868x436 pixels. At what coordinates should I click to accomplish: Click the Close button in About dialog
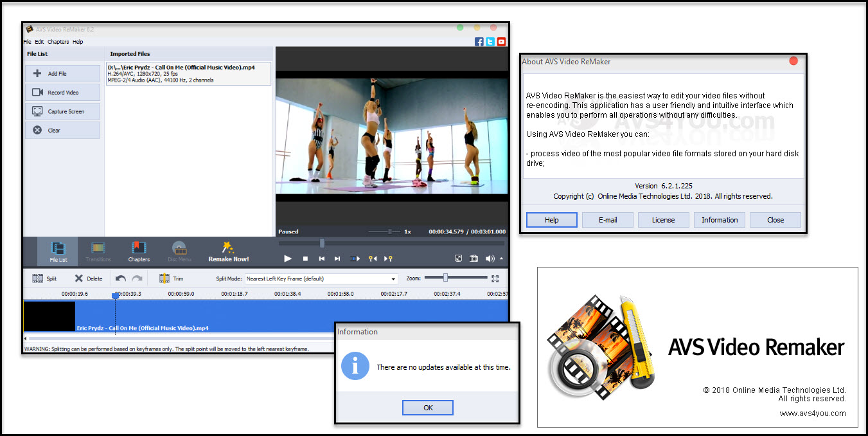[x=775, y=220]
